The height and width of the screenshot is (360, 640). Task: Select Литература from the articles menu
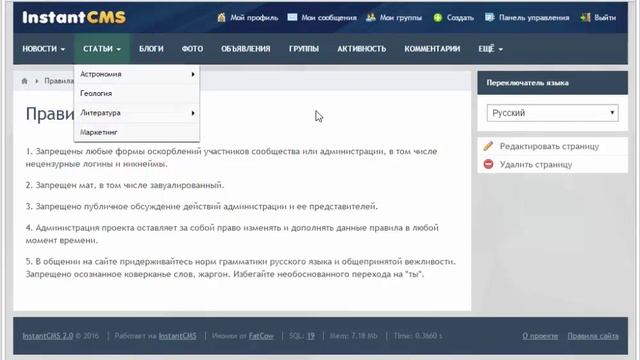click(x=137, y=113)
